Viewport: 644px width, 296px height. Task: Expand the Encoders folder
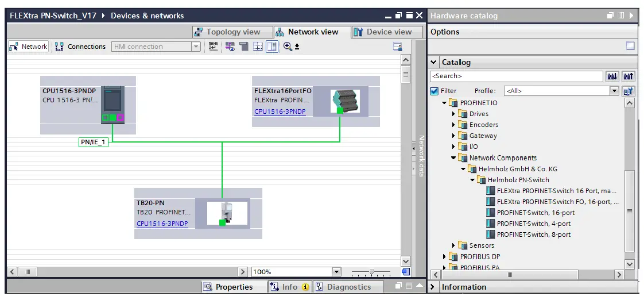coord(453,125)
